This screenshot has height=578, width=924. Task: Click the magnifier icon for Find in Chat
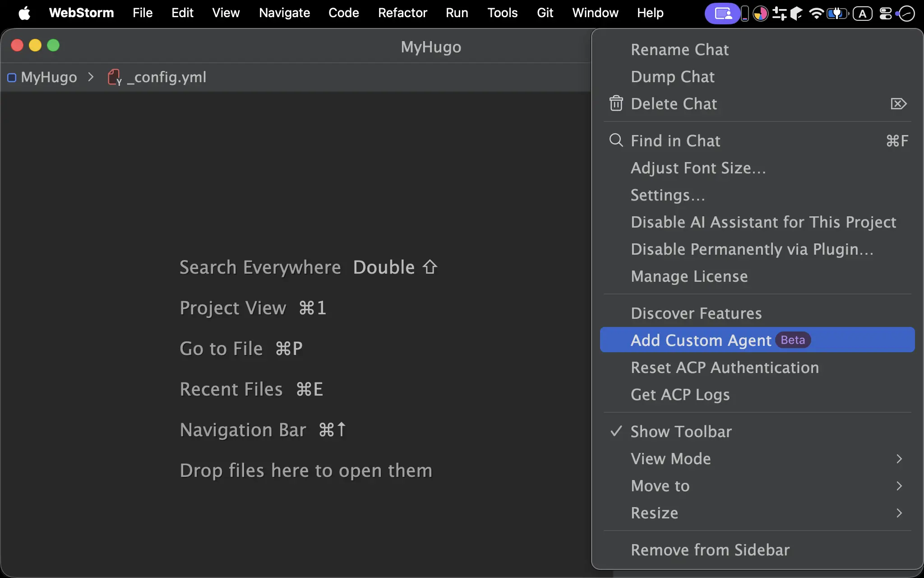pos(616,140)
